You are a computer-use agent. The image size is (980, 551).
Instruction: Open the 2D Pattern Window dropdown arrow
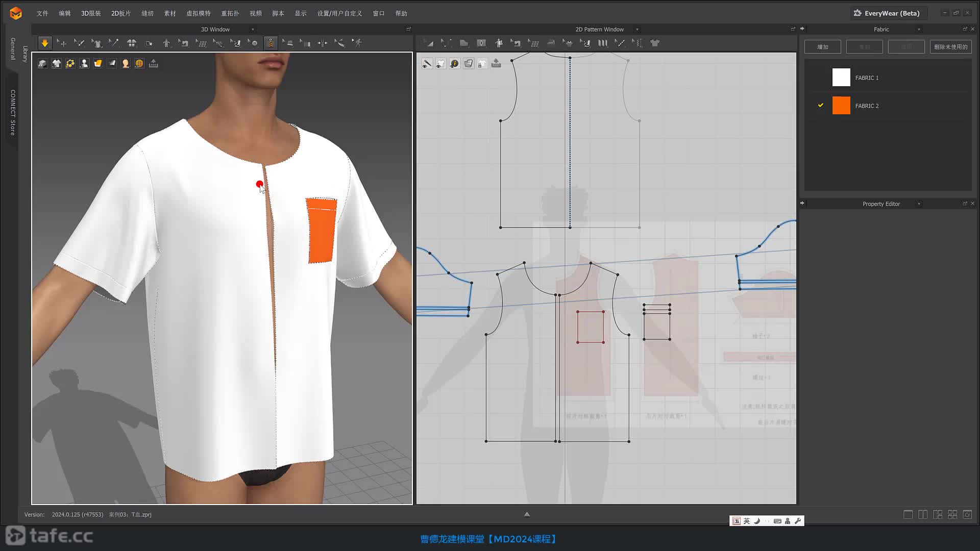pos(637,30)
